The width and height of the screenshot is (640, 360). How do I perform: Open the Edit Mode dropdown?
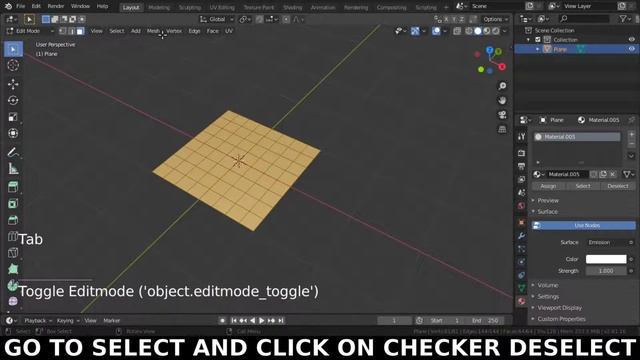30,31
